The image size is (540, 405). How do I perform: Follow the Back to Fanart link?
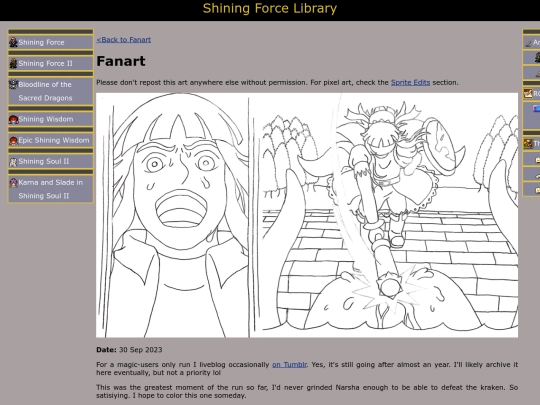coord(124,40)
